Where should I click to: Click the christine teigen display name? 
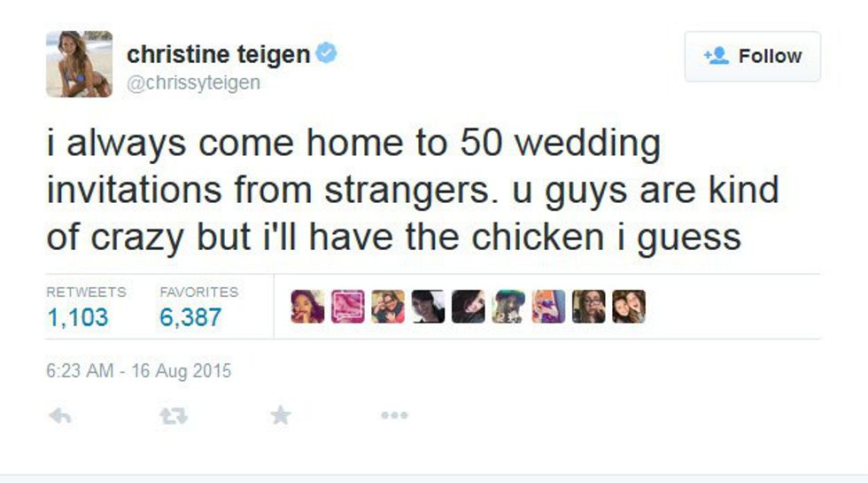click(x=218, y=55)
